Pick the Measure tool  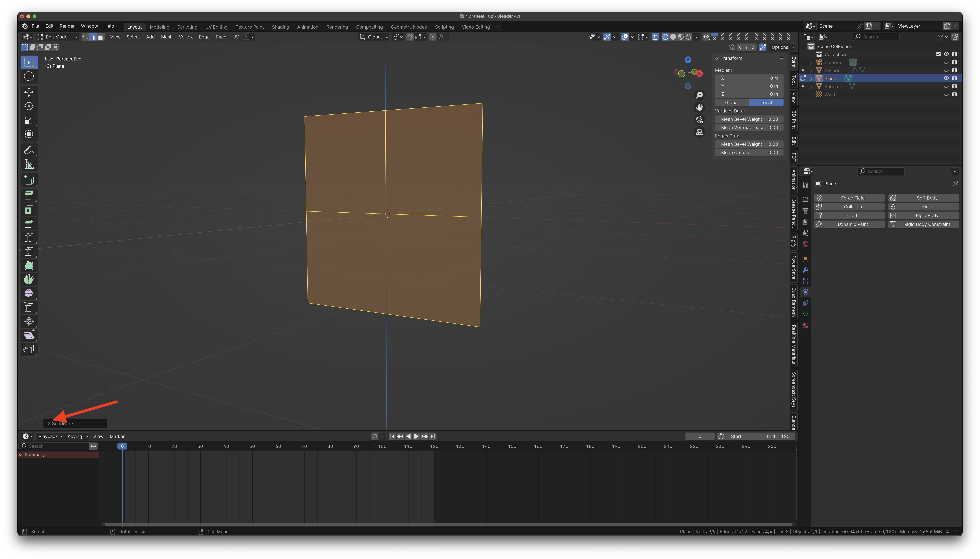pos(29,164)
